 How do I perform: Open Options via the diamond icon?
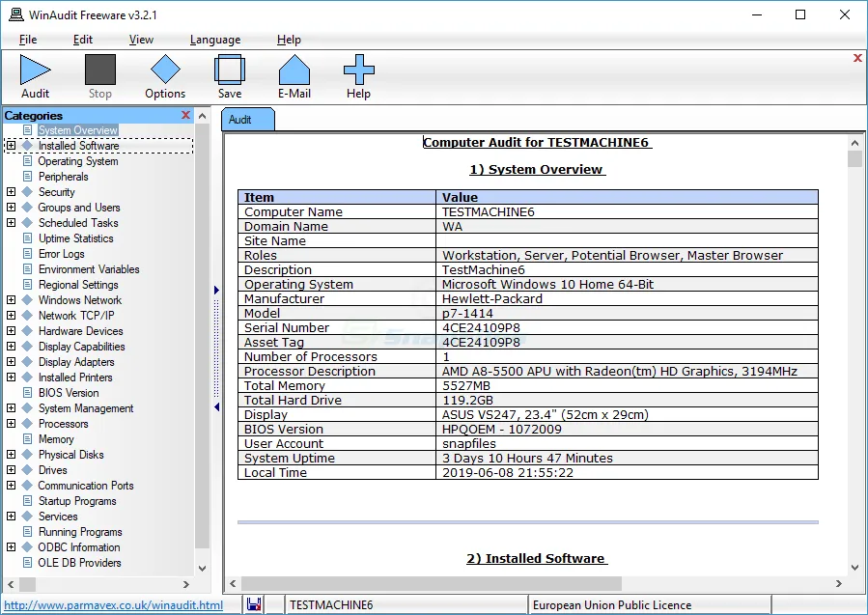(x=165, y=70)
